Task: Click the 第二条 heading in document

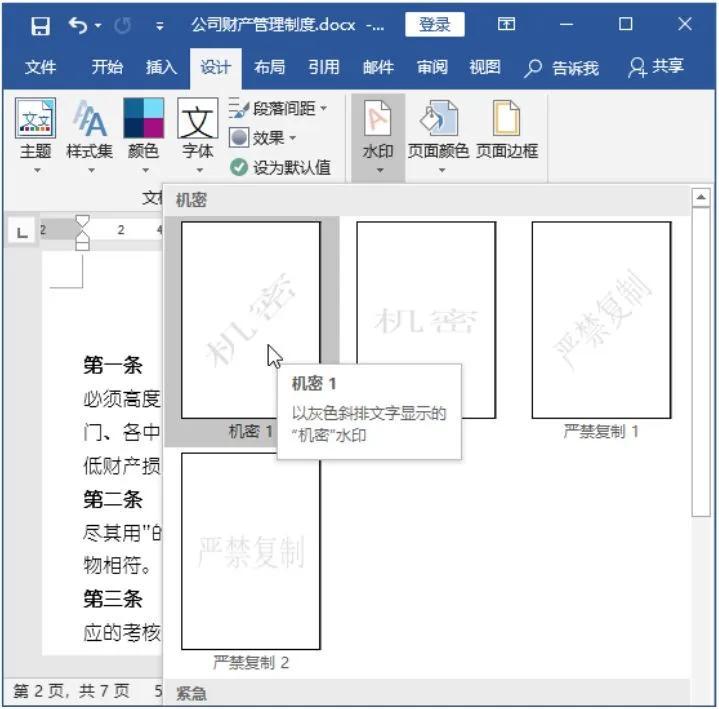Action: 113,499
